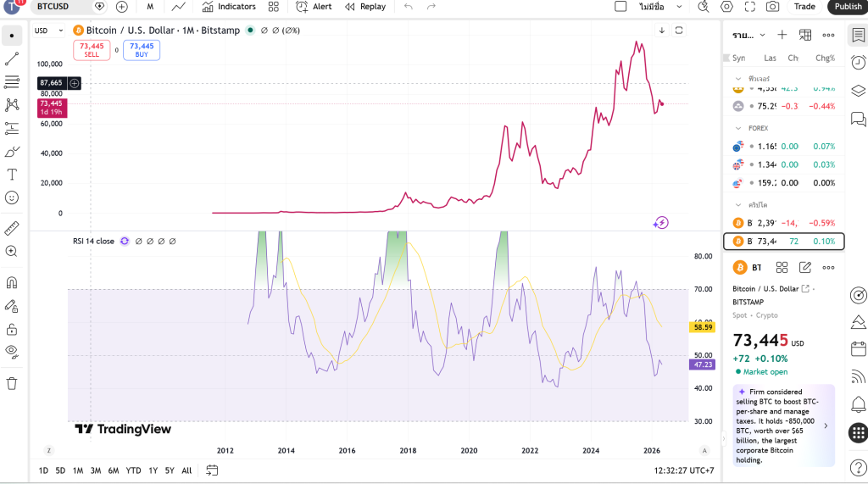Open indicator templates grid icon
Viewport: 868px width, 484px height.
274,7
